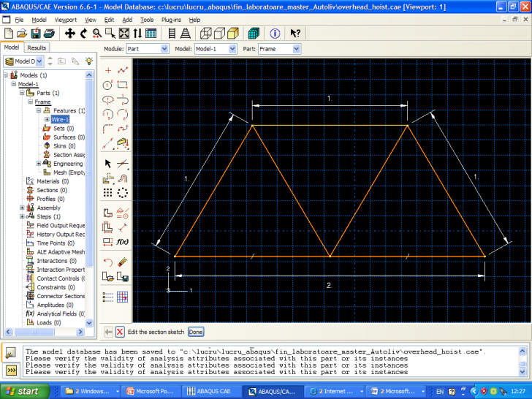Click the Pan view toolbar icon
532x399 pixels.
click(x=70, y=34)
